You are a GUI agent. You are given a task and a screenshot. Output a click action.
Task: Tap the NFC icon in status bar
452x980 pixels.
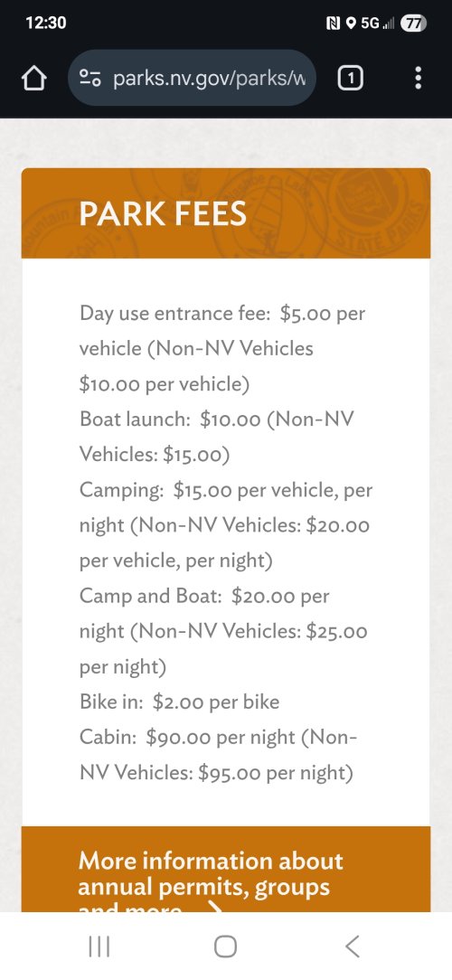[333, 24]
